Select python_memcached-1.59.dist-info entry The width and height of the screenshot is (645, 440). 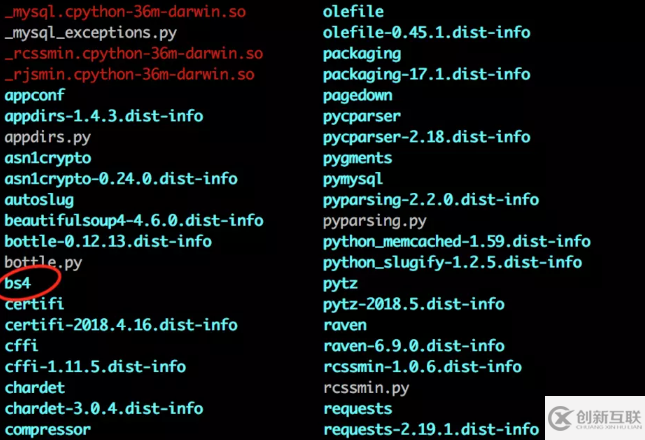456,241
